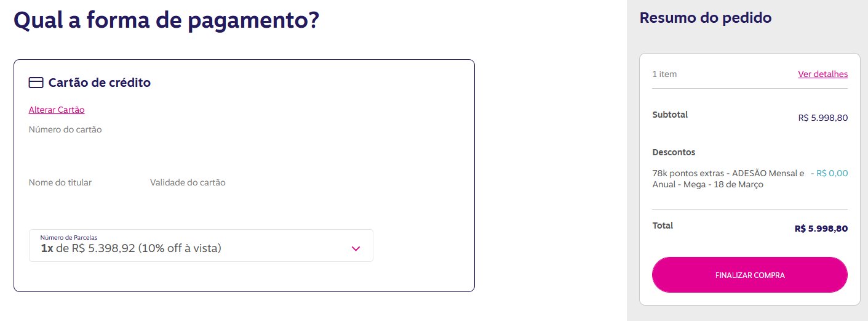The width and height of the screenshot is (868, 321).
Task: Open the Número de Parcelas dropdown
Action: click(201, 245)
